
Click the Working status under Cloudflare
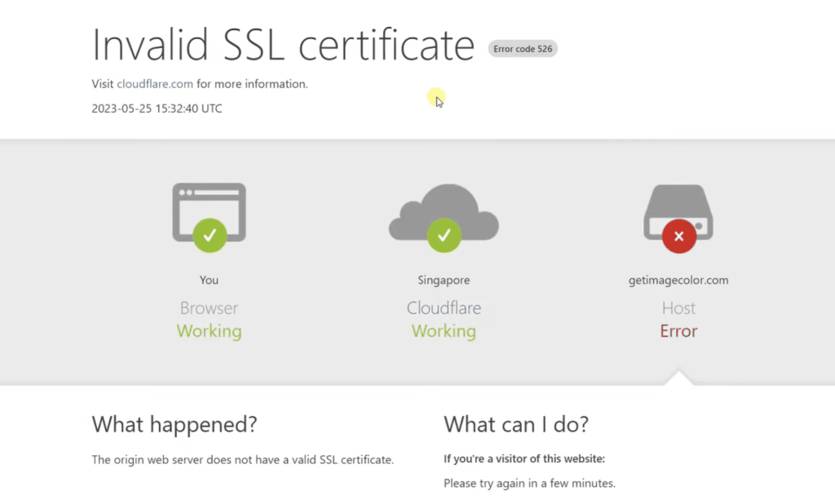444,331
